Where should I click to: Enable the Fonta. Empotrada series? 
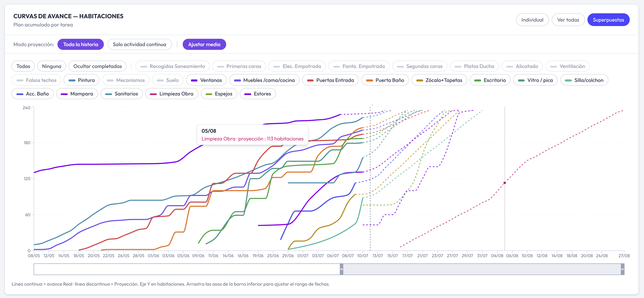point(359,66)
